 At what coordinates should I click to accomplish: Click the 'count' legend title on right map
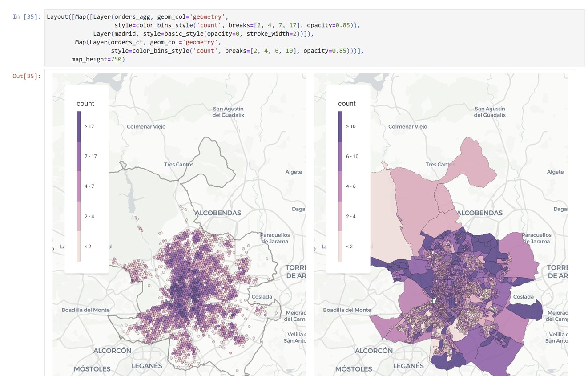click(x=347, y=103)
